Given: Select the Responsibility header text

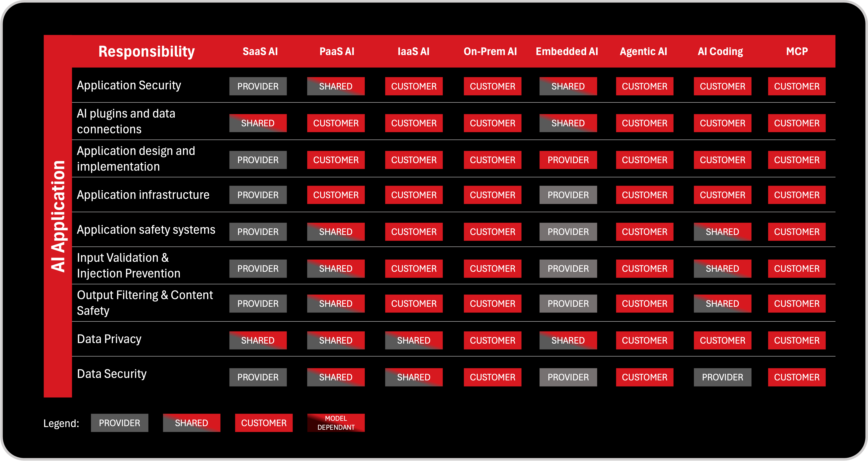Looking at the screenshot, I should tap(147, 51).
